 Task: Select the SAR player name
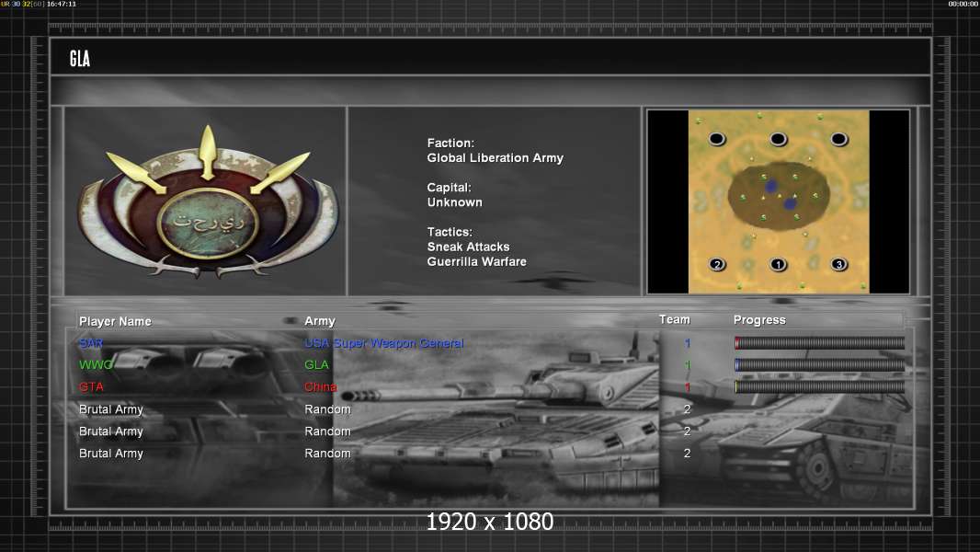click(91, 343)
